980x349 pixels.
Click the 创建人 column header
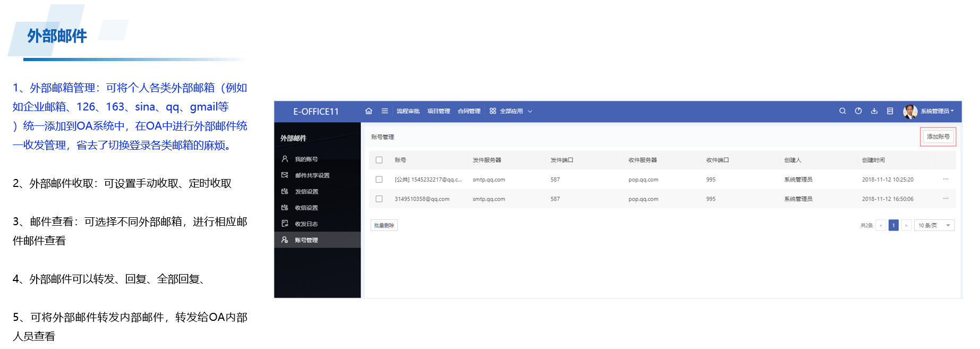792,160
